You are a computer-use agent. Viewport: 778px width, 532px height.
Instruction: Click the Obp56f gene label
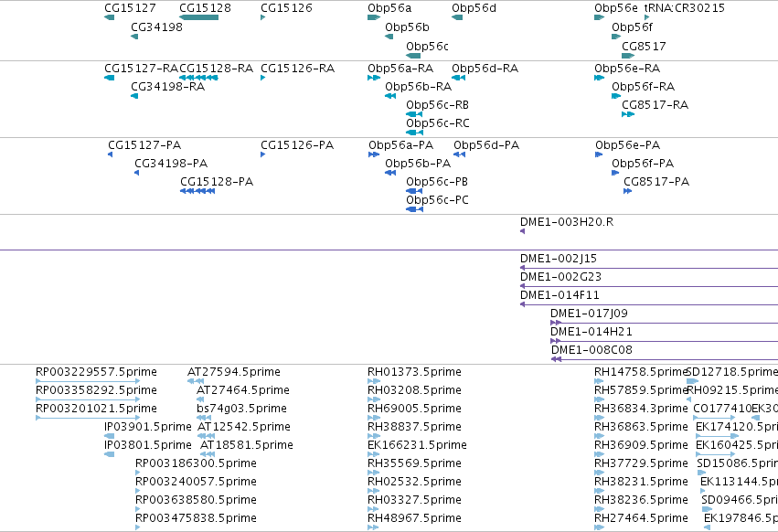click(x=632, y=27)
